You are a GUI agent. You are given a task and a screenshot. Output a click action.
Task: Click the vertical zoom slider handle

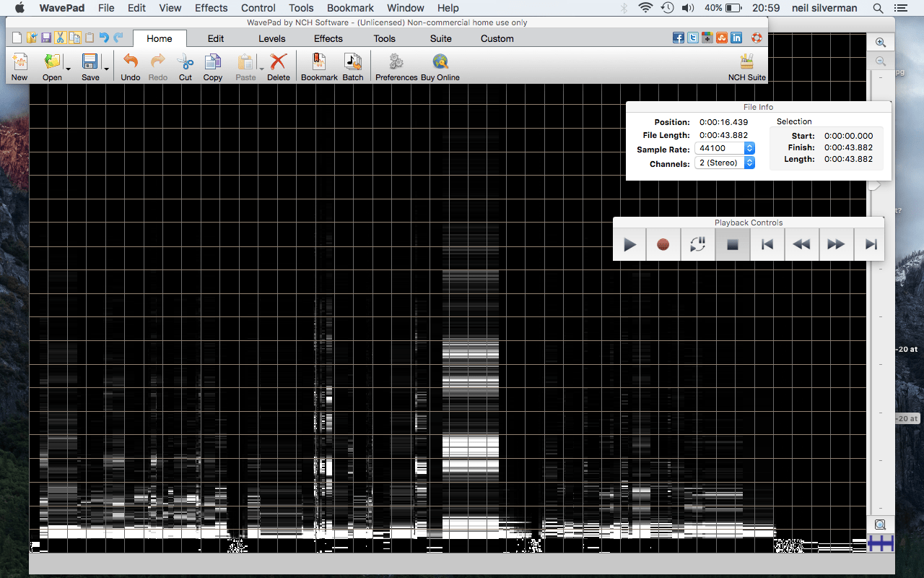click(x=874, y=186)
